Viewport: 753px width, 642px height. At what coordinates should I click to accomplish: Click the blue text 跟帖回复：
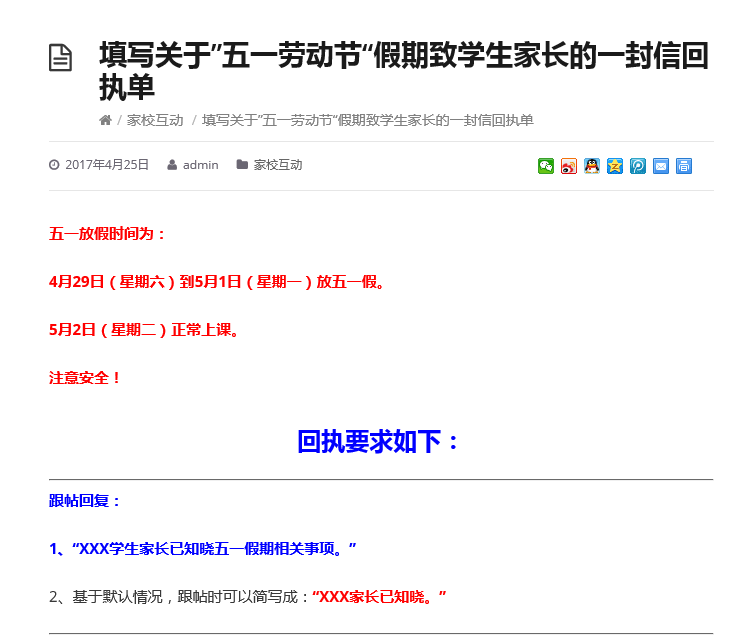point(85,501)
